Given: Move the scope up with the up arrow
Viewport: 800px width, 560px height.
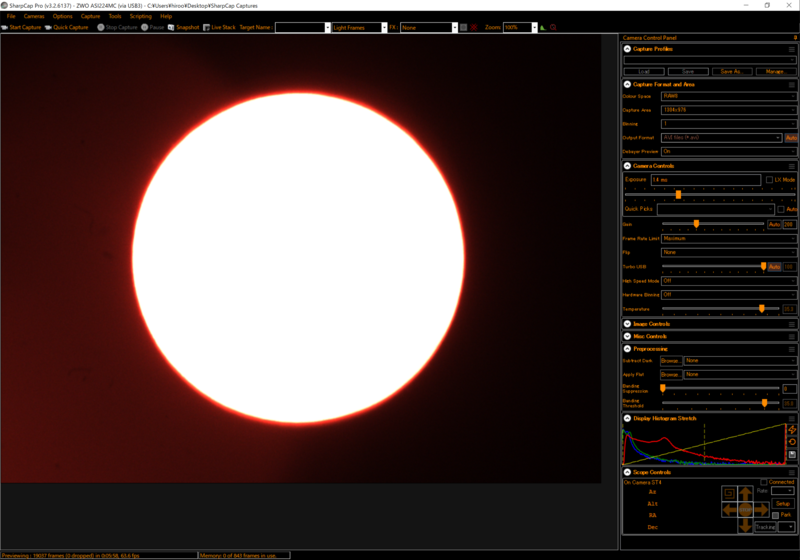Looking at the screenshot, I should (x=745, y=493).
